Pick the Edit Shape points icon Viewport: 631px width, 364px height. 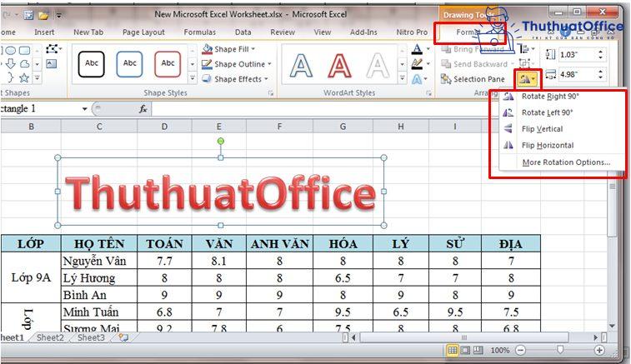(x=53, y=49)
